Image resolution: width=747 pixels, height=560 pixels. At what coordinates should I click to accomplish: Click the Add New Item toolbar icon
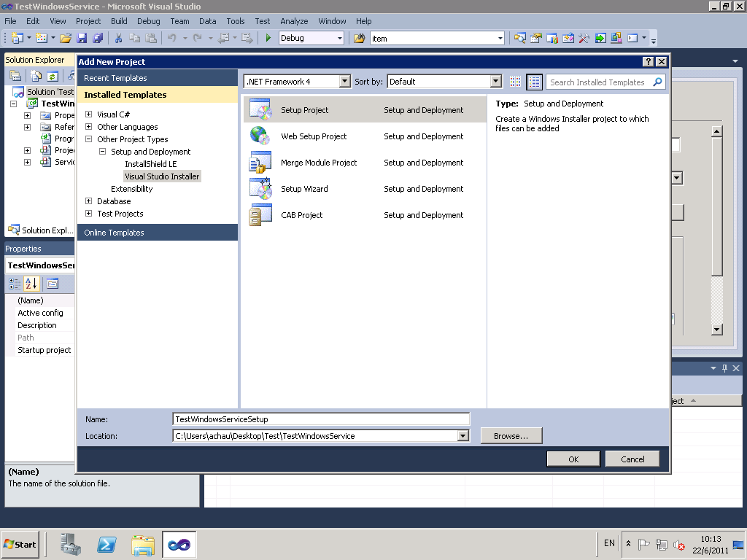42,38
